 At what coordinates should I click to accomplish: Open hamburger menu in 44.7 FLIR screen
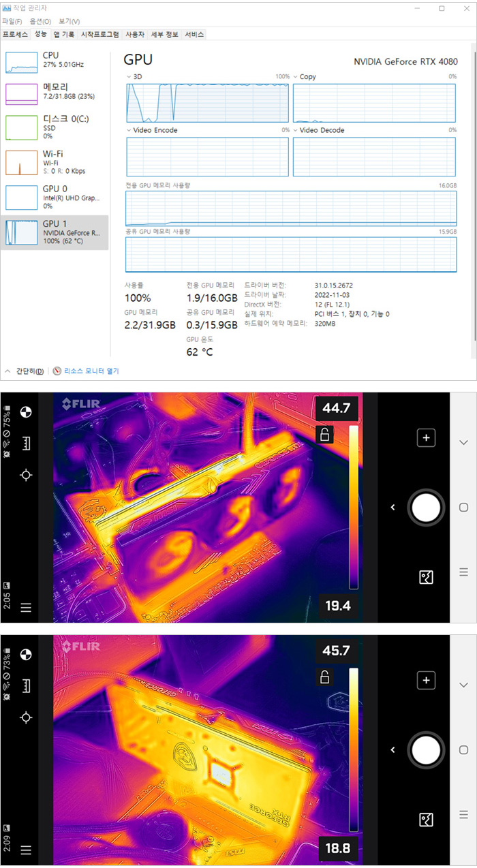26,608
